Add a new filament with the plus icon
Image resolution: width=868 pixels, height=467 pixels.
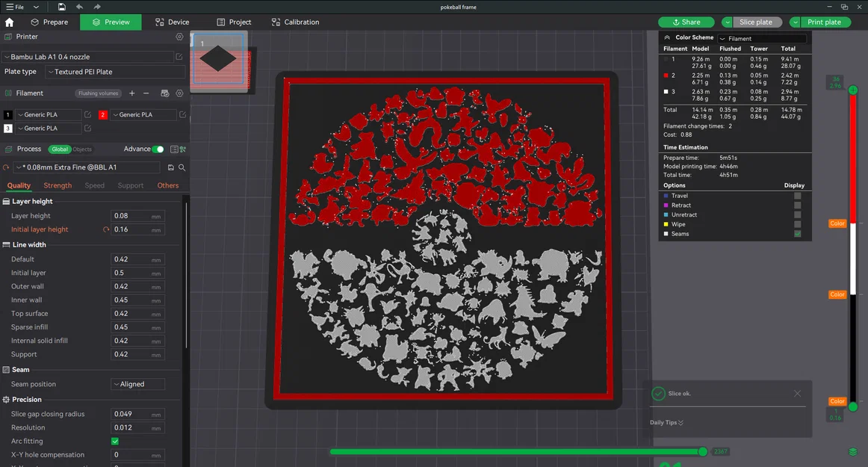coord(131,93)
